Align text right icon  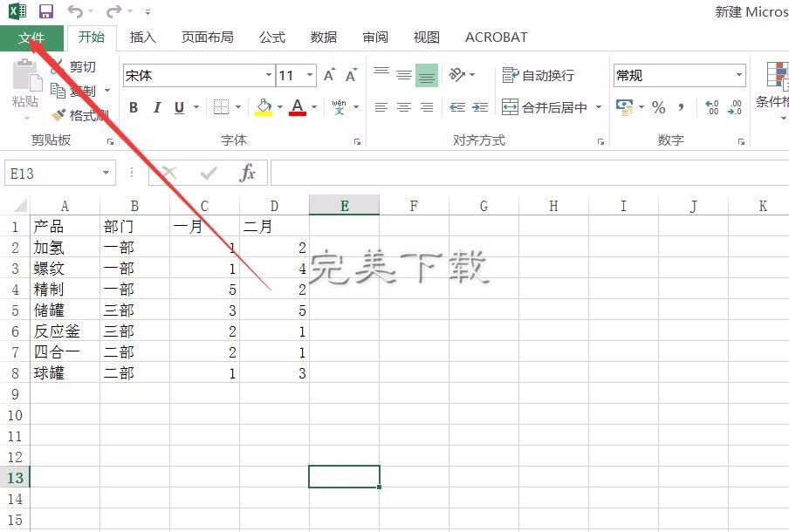point(426,107)
